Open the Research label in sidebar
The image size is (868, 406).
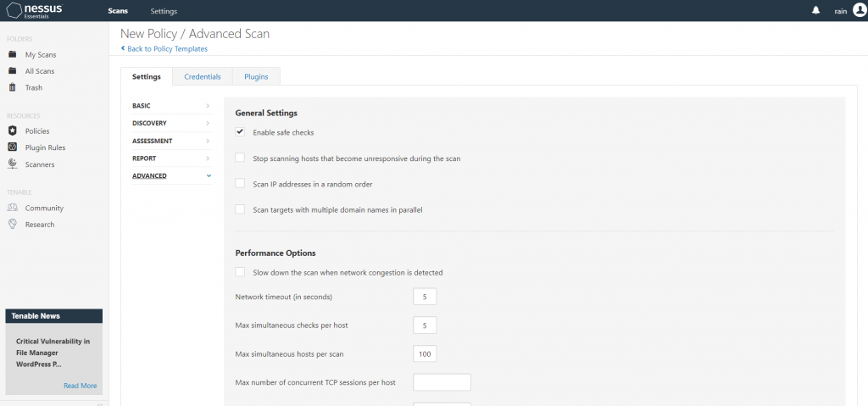pos(40,225)
